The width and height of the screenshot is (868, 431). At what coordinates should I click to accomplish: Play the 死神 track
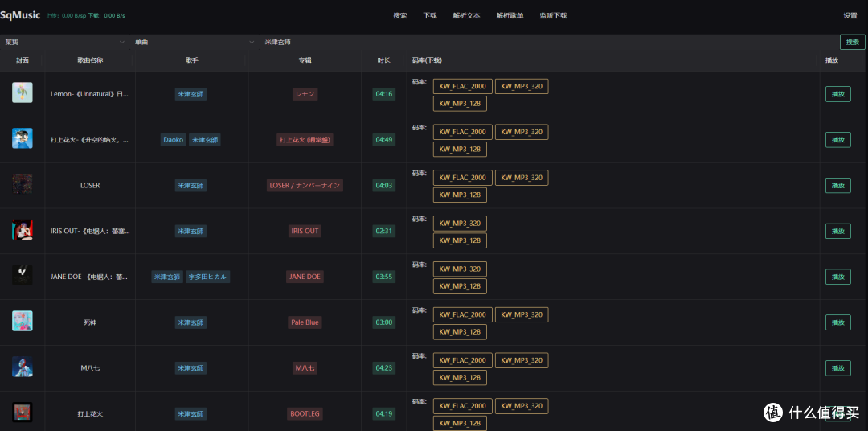point(838,322)
